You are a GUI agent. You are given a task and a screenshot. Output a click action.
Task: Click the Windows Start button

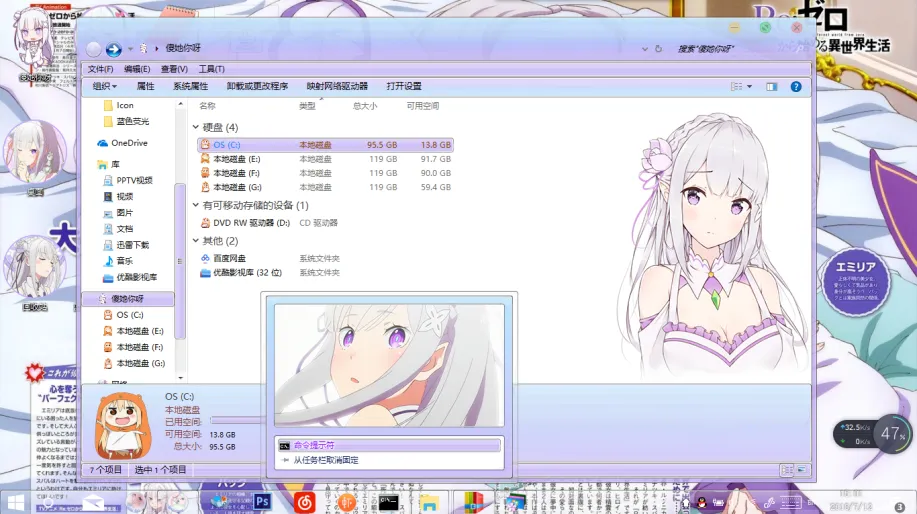pos(17,501)
